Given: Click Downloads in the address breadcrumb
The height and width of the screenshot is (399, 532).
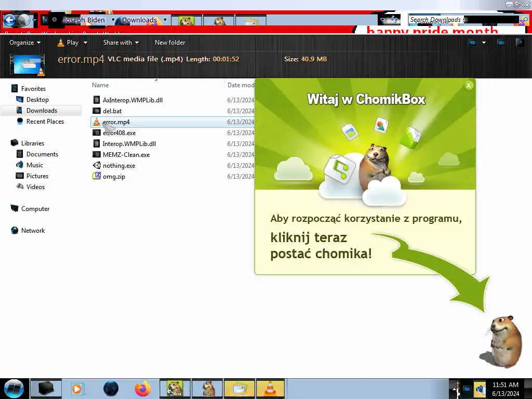Looking at the screenshot, I should pos(139,20).
